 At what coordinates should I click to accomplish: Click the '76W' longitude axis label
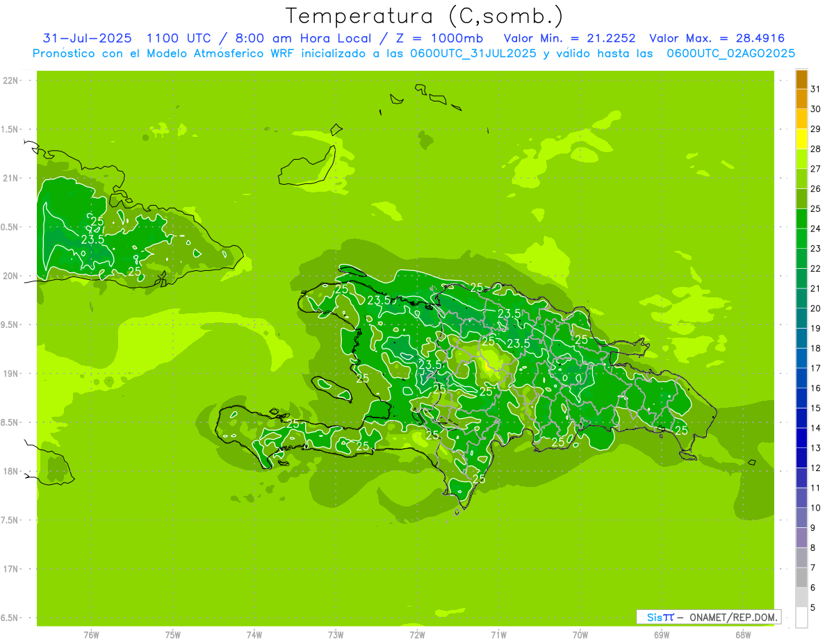point(91,635)
